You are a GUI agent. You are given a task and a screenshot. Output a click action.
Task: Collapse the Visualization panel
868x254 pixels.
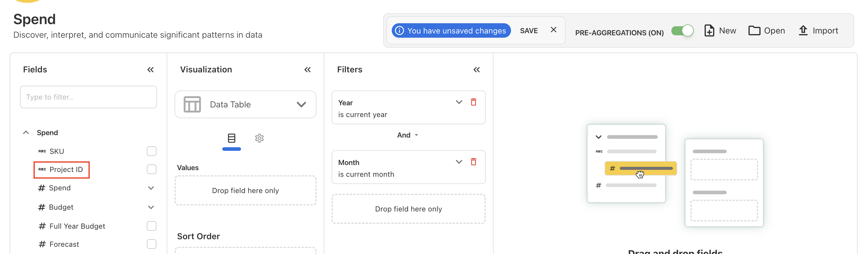(x=307, y=70)
